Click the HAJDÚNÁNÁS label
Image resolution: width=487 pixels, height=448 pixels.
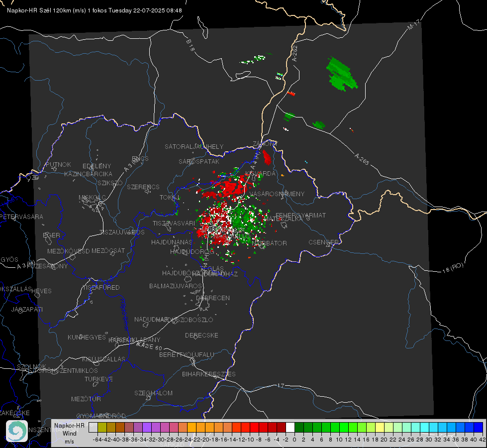[172, 242]
